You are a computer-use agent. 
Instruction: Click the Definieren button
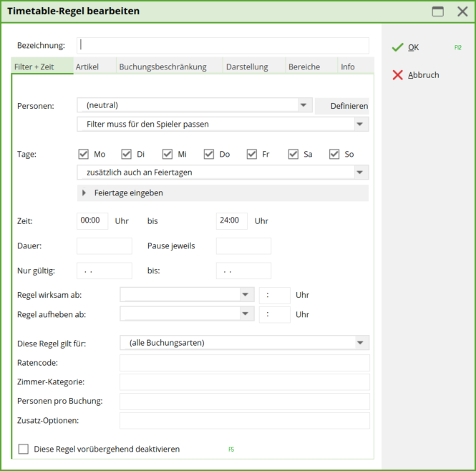[x=349, y=106]
